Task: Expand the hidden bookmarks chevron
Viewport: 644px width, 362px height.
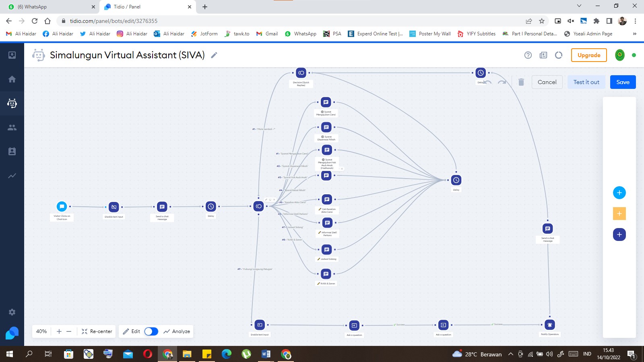Action: tap(635, 34)
